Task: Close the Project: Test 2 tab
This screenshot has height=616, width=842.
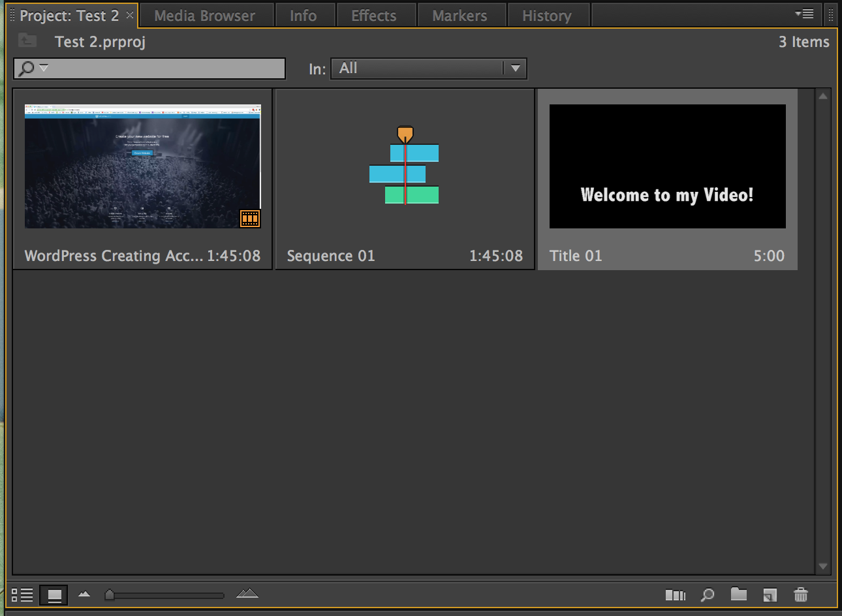Action: [130, 15]
